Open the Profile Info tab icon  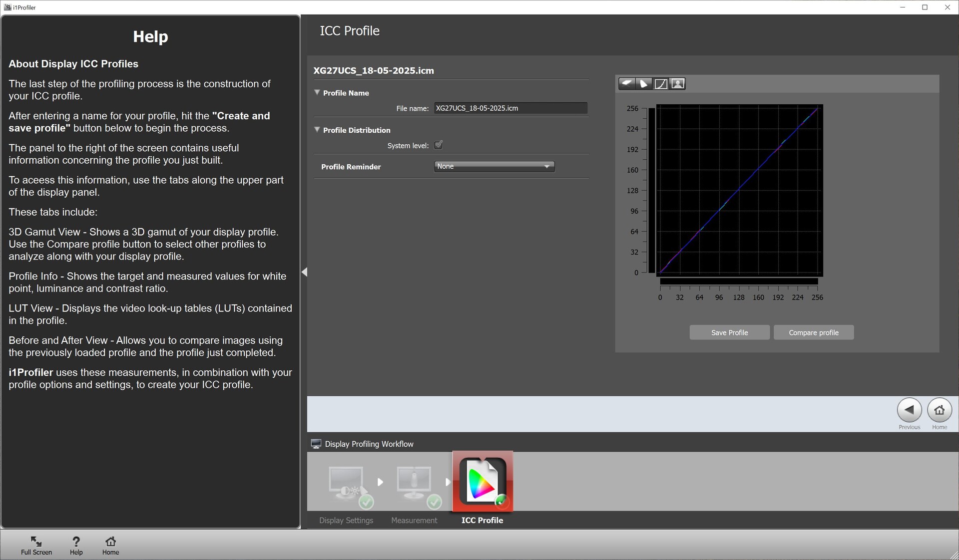(644, 84)
